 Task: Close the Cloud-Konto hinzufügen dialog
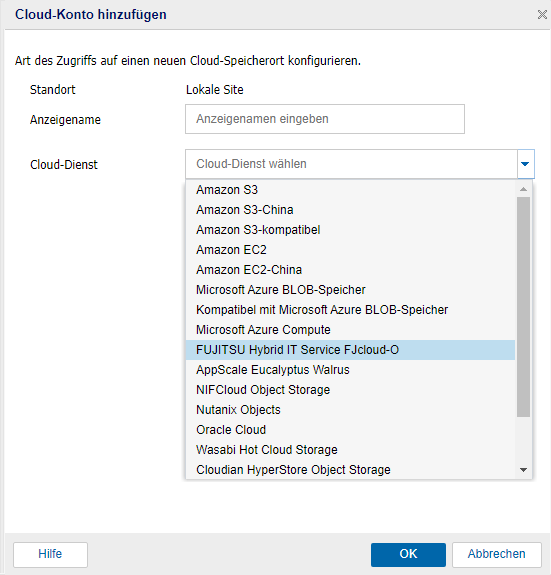point(542,15)
